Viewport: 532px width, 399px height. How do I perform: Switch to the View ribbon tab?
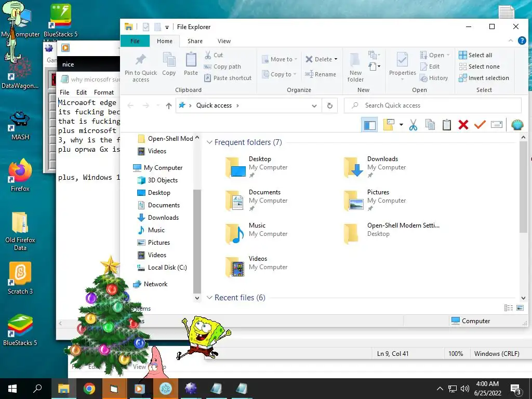(x=224, y=41)
